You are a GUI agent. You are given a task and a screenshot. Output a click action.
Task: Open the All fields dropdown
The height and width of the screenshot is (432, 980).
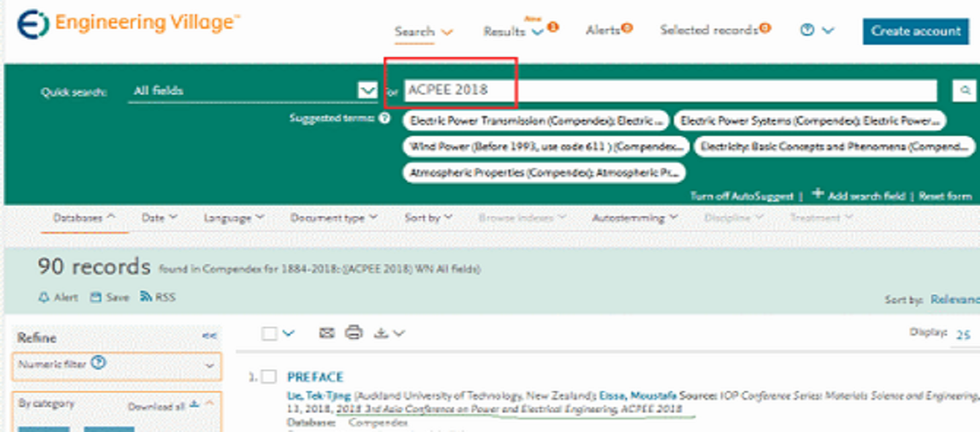[x=252, y=91]
